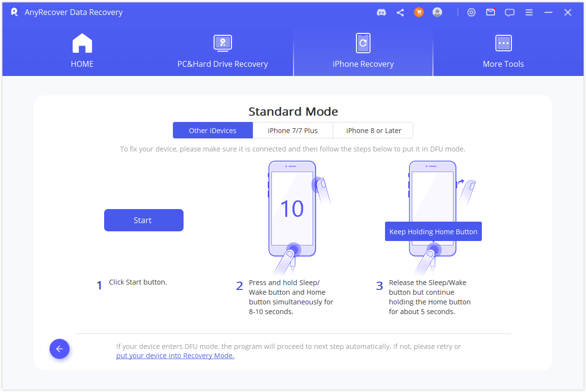Select the iPhone Recovery tab

pos(363,51)
